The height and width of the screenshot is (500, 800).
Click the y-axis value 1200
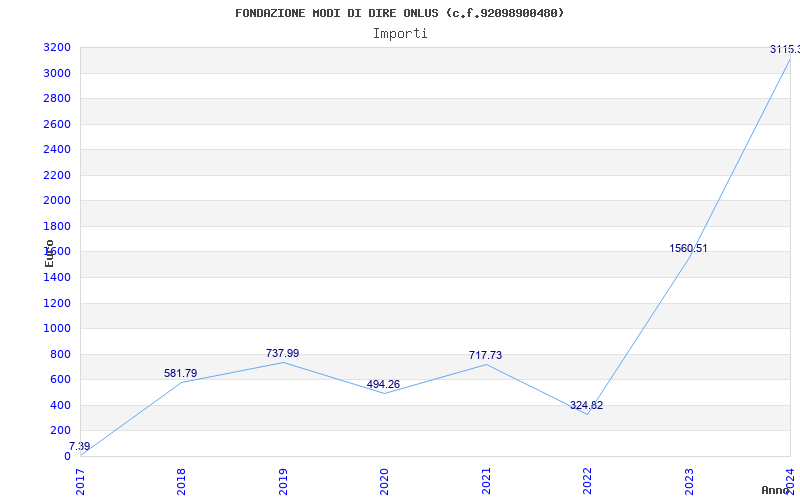point(57,304)
